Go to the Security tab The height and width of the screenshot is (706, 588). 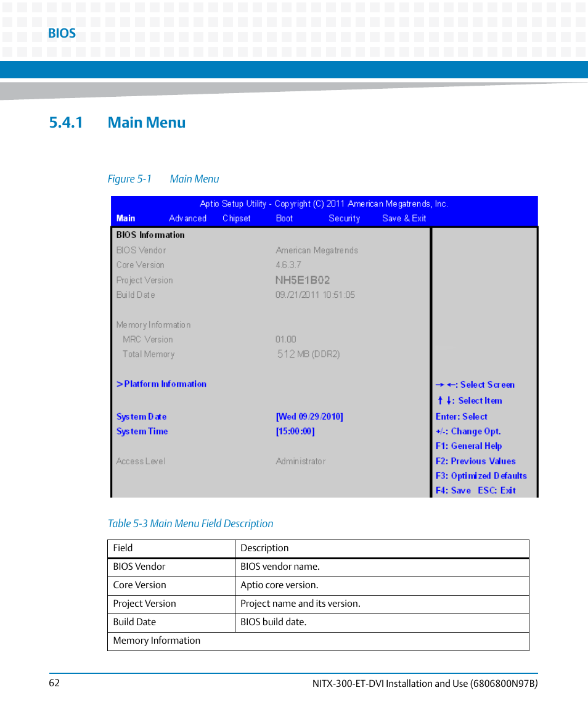[x=345, y=218]
